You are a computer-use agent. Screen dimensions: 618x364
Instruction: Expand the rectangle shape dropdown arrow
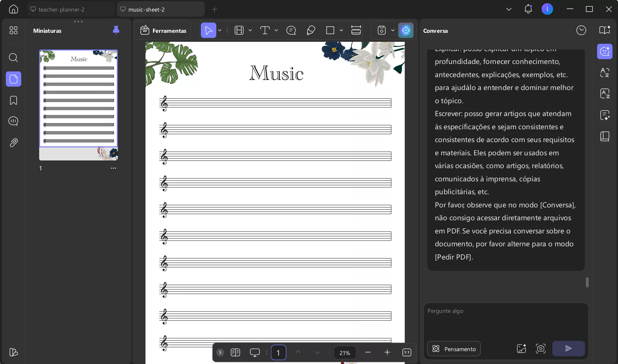(x=341, y=31)
